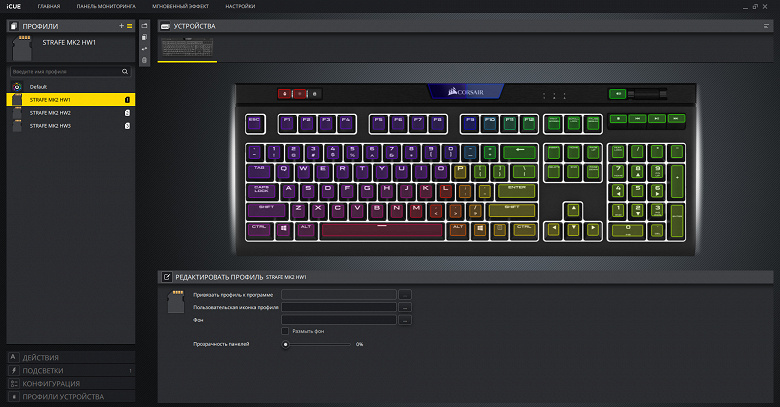Click the storage badge on STRAFE MK2 HW2 row

(x=127, y=113)
